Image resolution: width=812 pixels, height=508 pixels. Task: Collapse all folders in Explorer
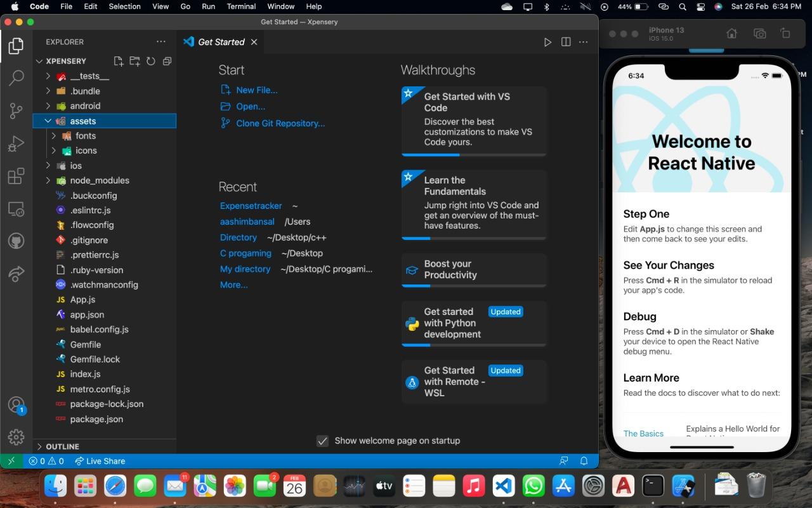[x=167, y=61]
